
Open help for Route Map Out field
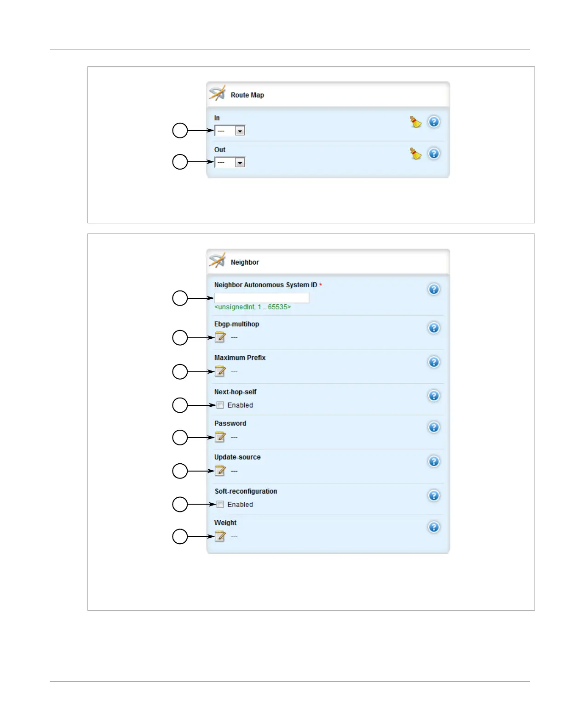tap(434, 154)
